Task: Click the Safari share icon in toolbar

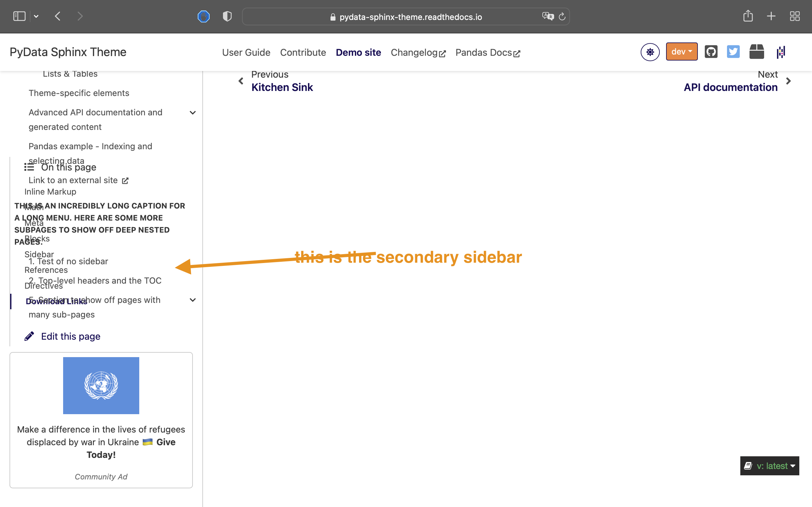Action: point(748,16)
